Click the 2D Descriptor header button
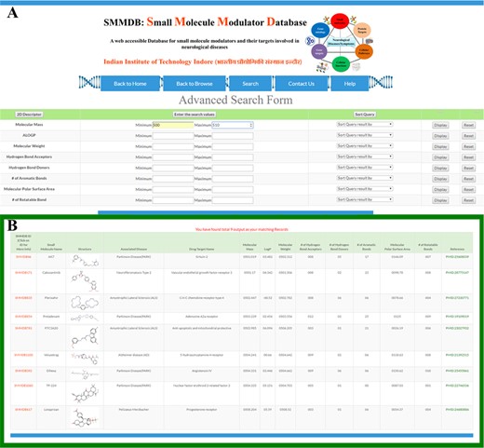Screen dimensions: 484x448 point(29,115)
